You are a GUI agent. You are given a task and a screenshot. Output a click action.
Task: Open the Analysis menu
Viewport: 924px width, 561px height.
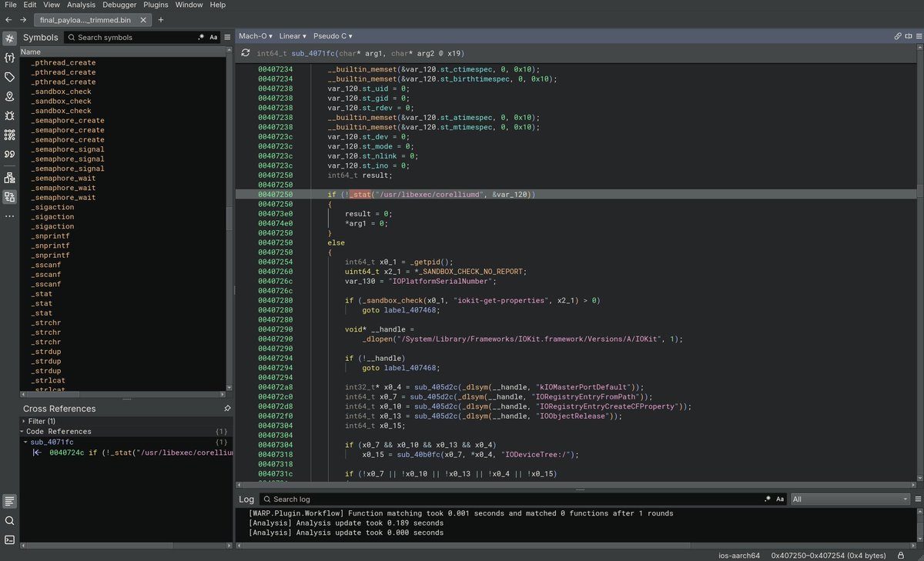pos(81,5)
